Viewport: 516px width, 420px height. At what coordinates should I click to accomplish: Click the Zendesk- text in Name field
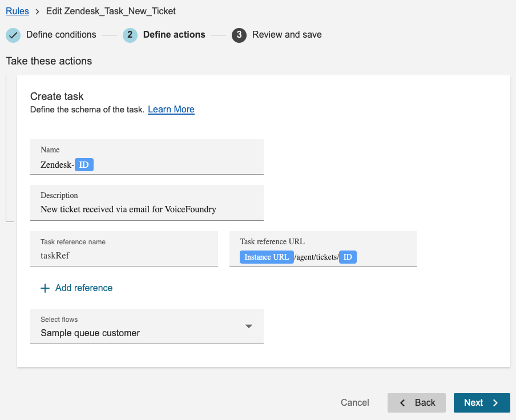point(57,165)
